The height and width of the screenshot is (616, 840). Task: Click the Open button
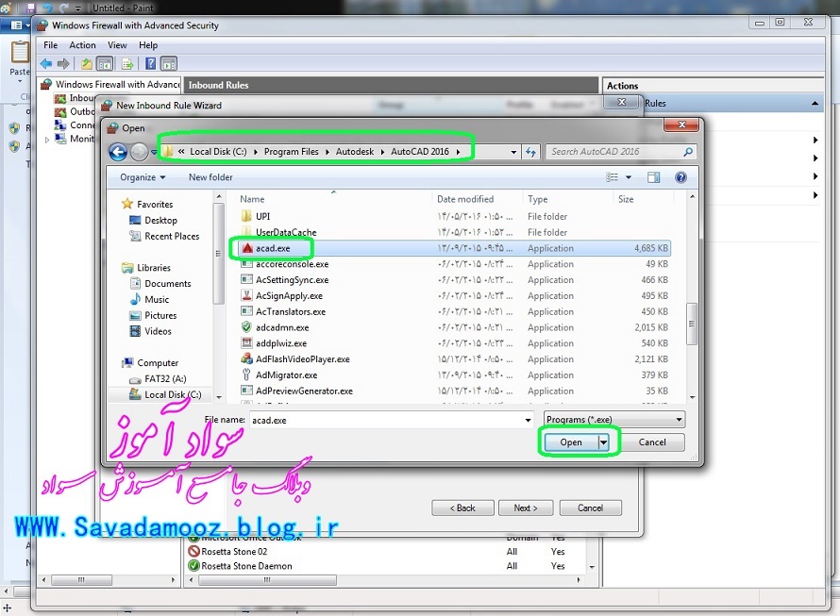tap(571, 442)
